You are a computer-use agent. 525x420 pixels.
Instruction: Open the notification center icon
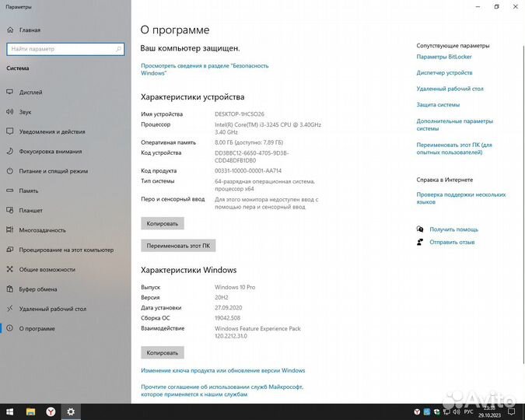click(x=511, y=411)
